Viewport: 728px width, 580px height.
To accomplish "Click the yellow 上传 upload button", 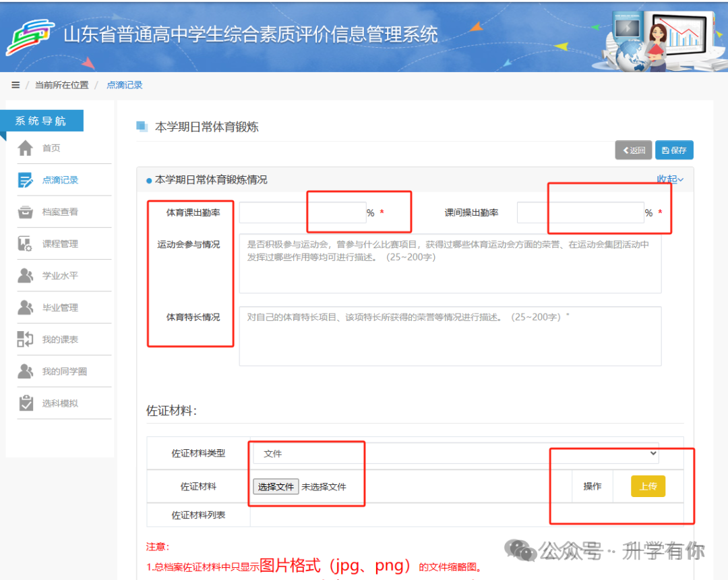I will (648, 486).
